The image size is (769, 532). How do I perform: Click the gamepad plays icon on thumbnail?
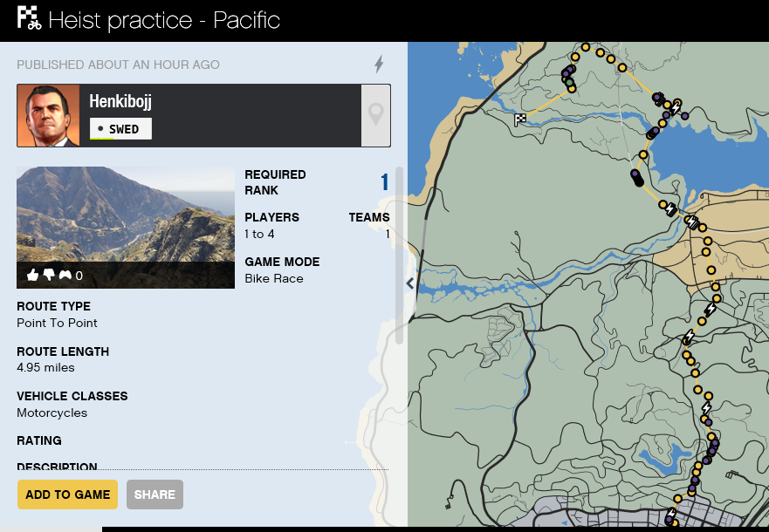[x=65, y=275]
